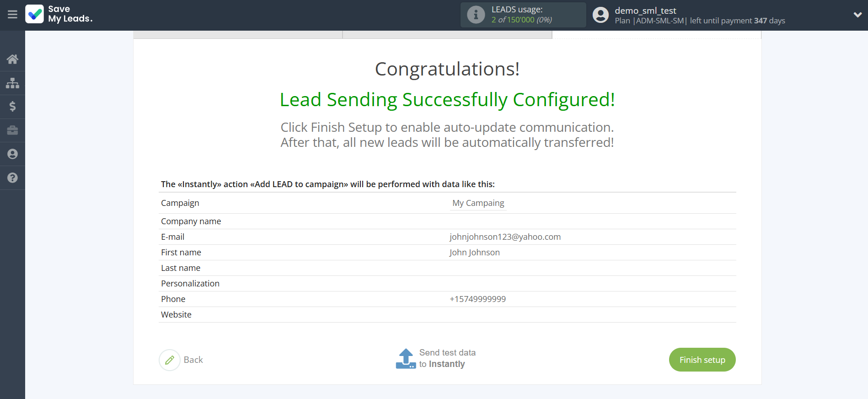This screenshot has width=868, height=399.
Task: Go to Home via sidebar icon
Action: (12, 59)
